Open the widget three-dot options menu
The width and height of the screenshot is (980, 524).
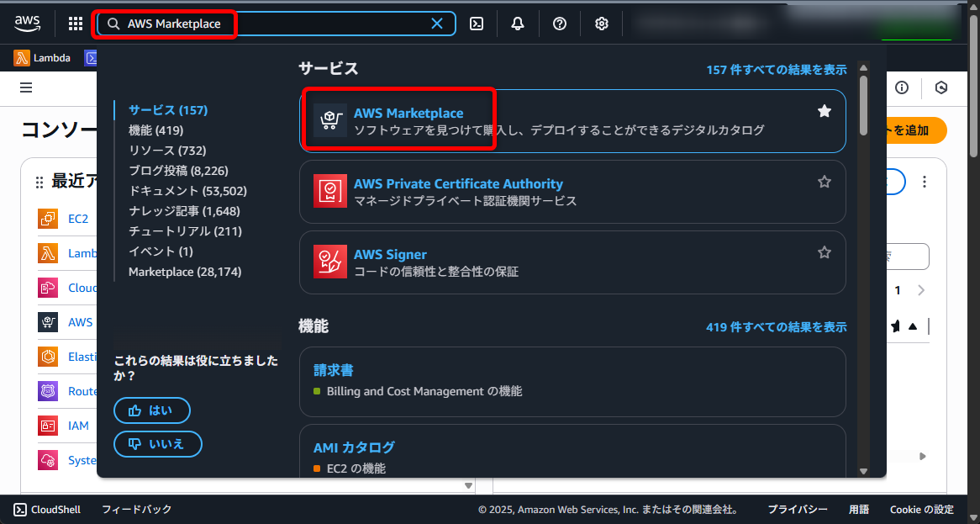pos(924,182)
